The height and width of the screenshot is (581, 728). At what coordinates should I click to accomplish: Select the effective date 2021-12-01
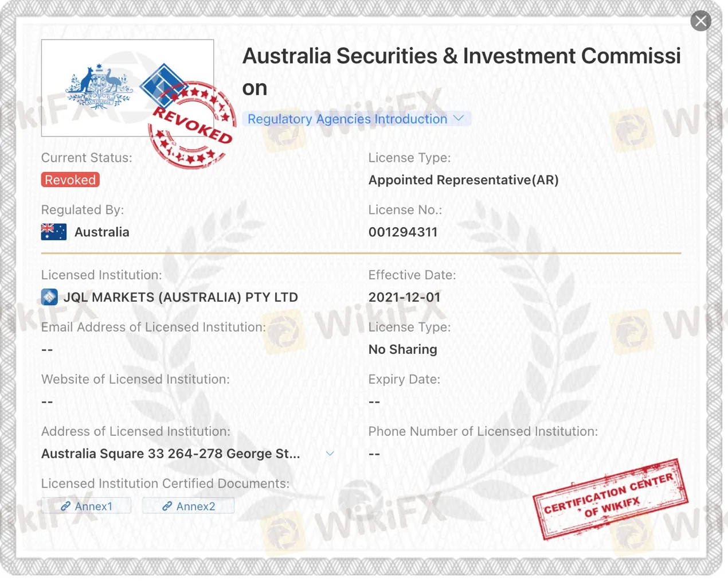coord(404,297)
